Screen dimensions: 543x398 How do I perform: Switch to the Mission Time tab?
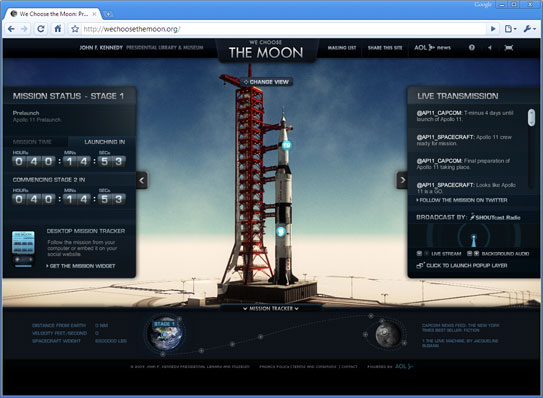click(x=32, y=142)
